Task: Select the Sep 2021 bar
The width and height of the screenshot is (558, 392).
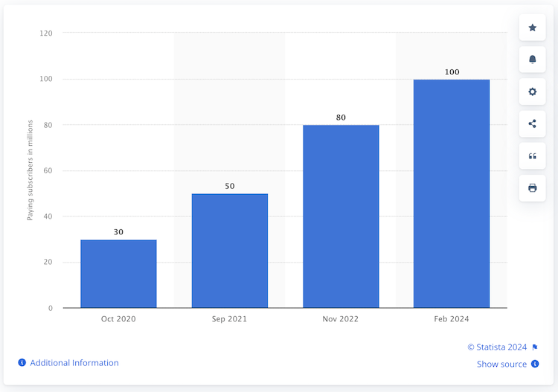Action: pyautogui.click(x=229, y=251)
